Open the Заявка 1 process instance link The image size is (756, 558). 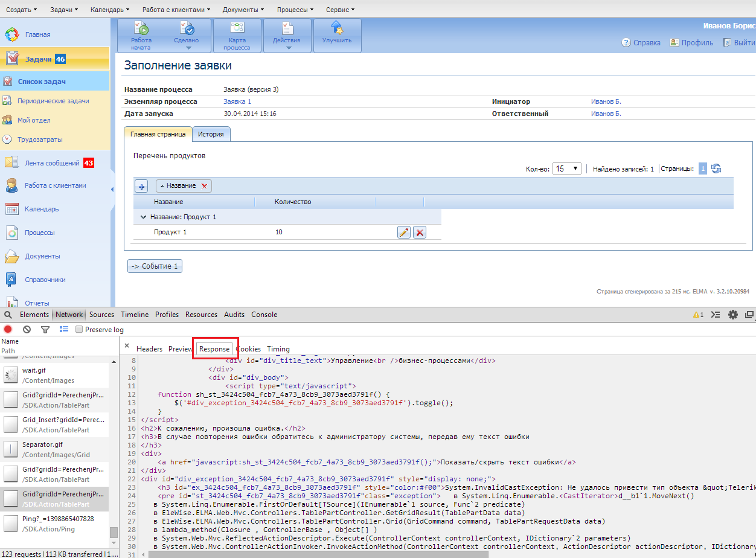coord(237,101)
